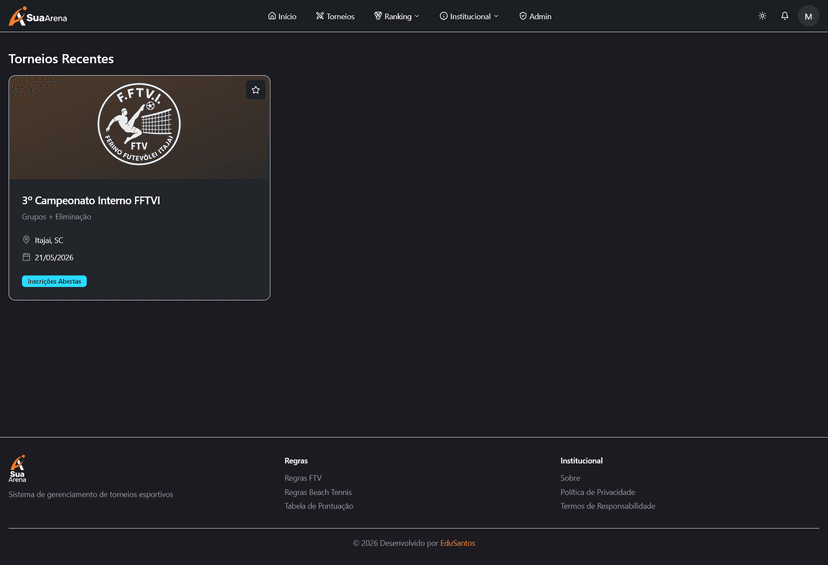The width and height of the screenshot is (828, 565).
Task: Favorite the tournament with star icon
Action: tap(256, 90)
